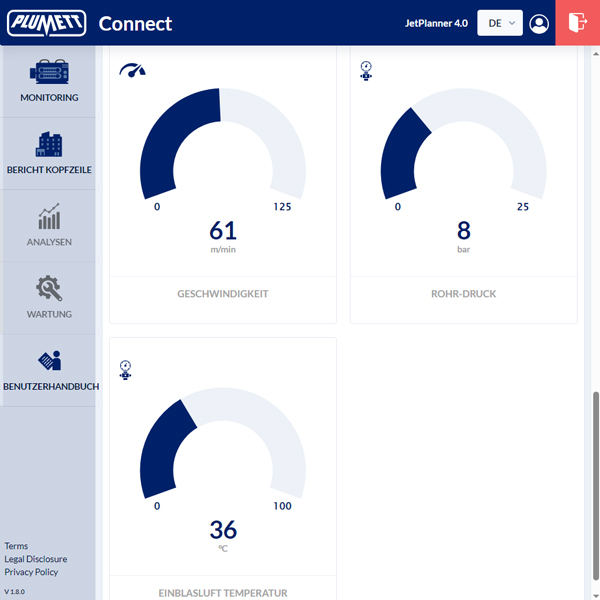Open the DE language dropdown
The image size is (600, 600).
click(500, 23)
